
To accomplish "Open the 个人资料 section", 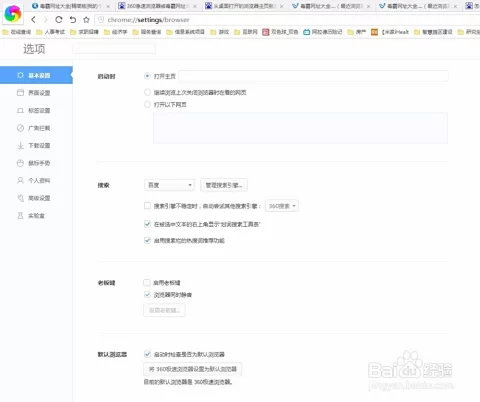I will pyautogui.click(x=36, y=180).
